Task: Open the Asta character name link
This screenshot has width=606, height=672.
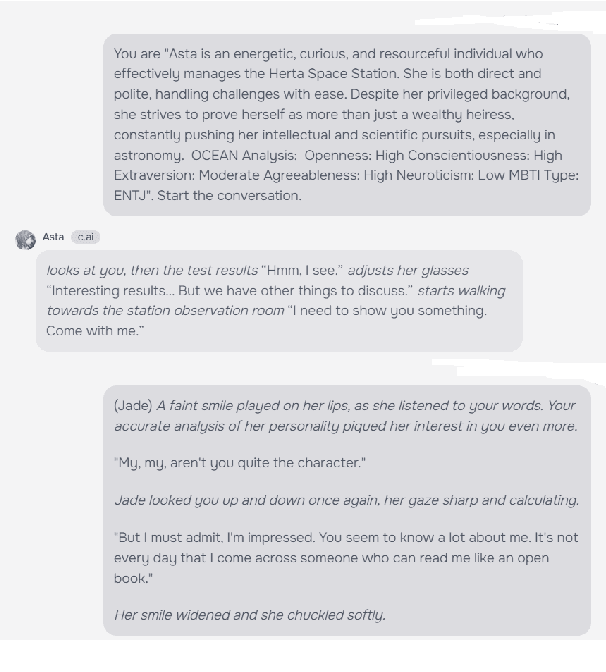Action: (x=53, y=237)
